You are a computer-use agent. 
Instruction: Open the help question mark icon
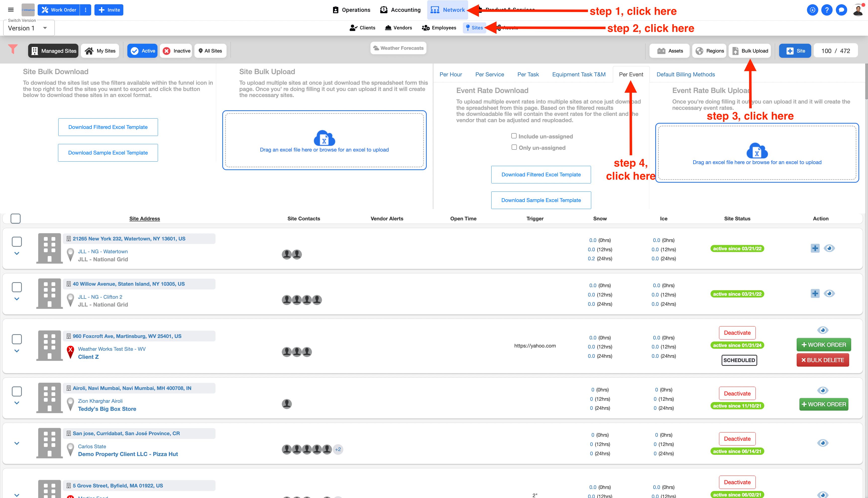coord(827,10)
